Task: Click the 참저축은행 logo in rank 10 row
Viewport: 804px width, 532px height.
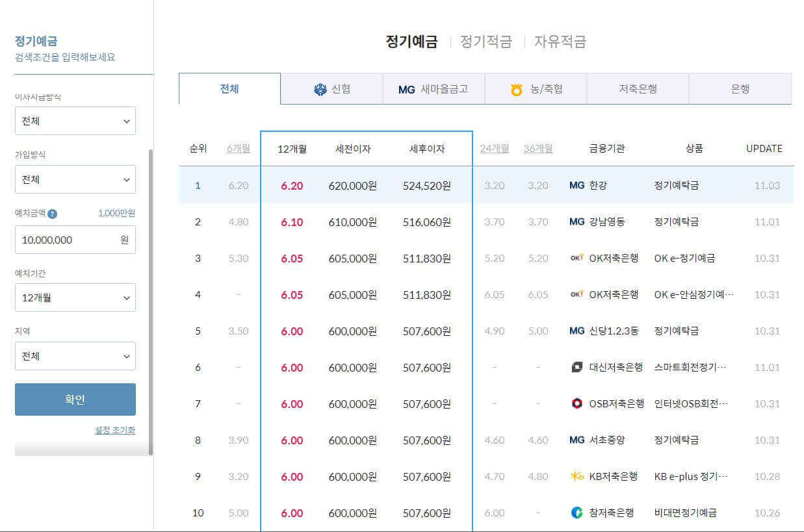Action: [x=576, y=513]
